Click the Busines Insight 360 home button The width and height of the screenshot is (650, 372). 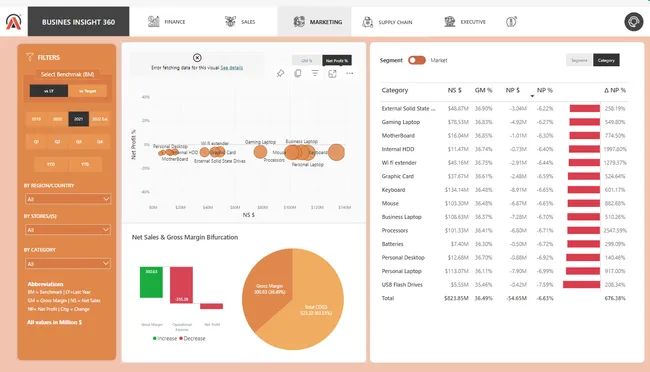(x=78, y=22)
